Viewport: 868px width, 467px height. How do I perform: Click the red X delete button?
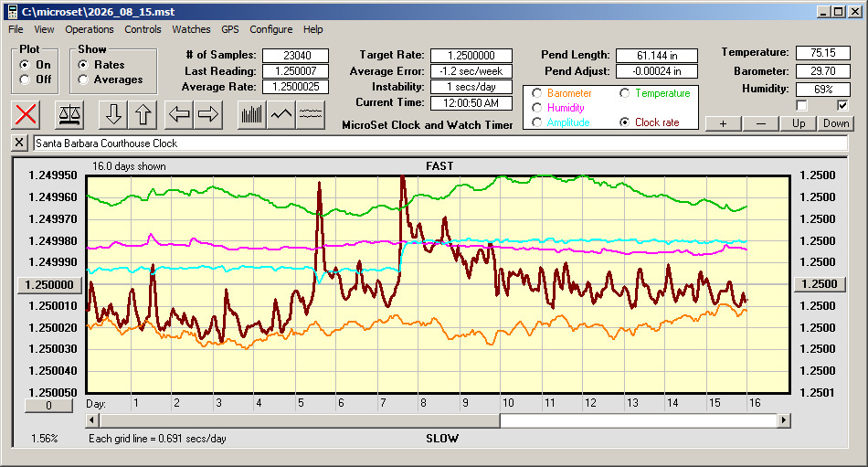pos(26,114)
